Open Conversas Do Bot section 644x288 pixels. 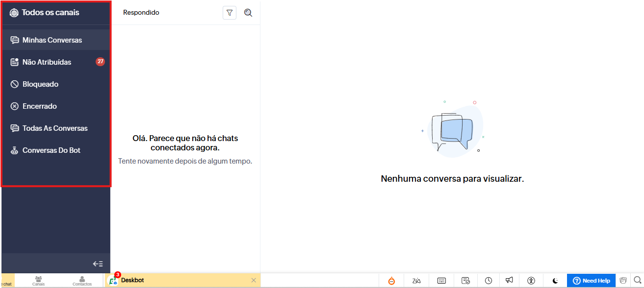[51, 150]
